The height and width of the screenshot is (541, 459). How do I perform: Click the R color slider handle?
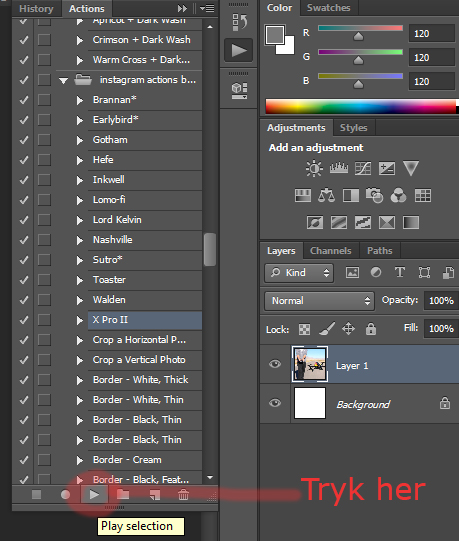tap(359, 36)
